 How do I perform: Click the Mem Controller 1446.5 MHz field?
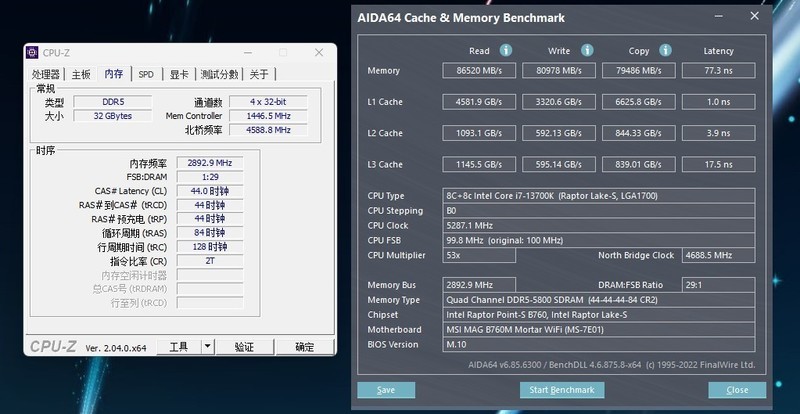pos(268,116)
